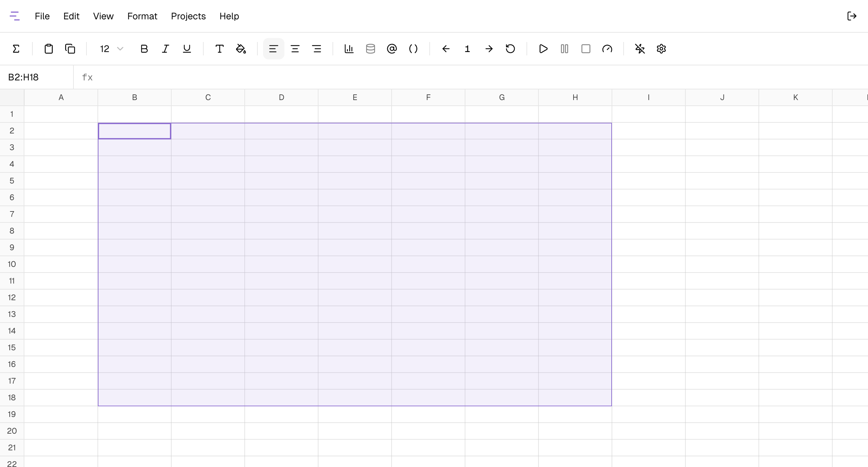Image resolution: width=868 pixels, height=467 pixels.
Task: Open the fill color paint bucket
Action: 241,49
